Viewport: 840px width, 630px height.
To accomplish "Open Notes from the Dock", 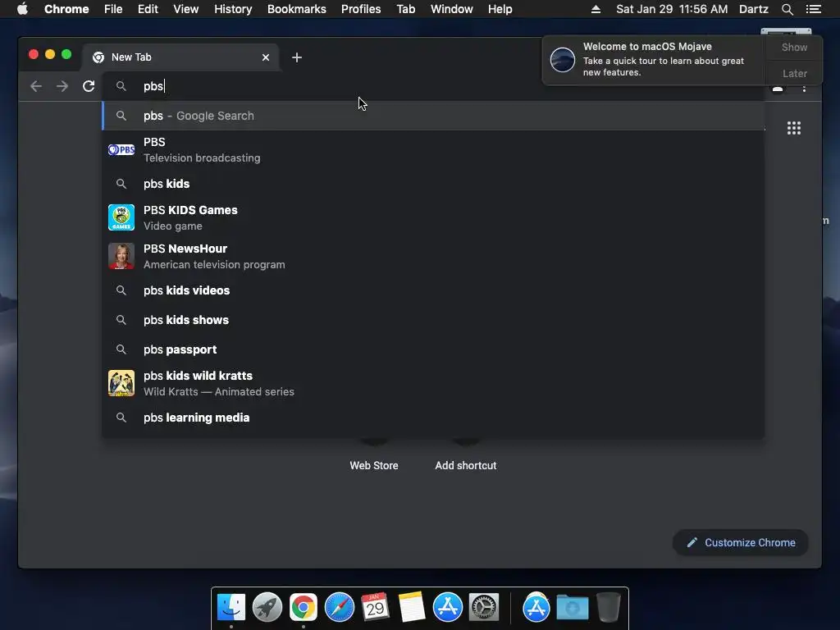I will tap(412, 607).
